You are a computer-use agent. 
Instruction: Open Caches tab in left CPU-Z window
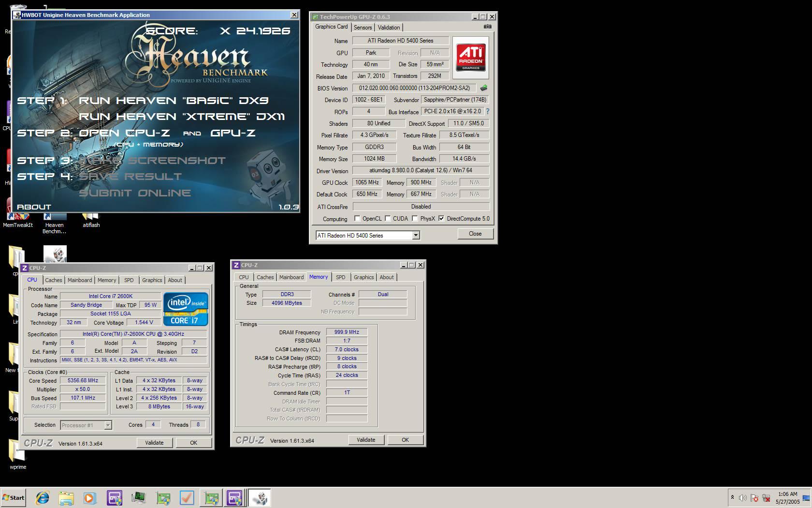coord(54,280)
